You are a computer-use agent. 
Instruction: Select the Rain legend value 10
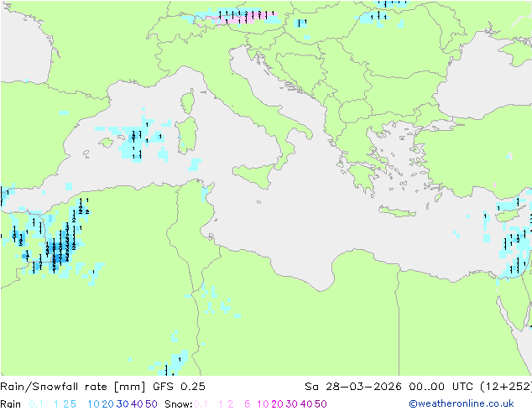(94, 404)
